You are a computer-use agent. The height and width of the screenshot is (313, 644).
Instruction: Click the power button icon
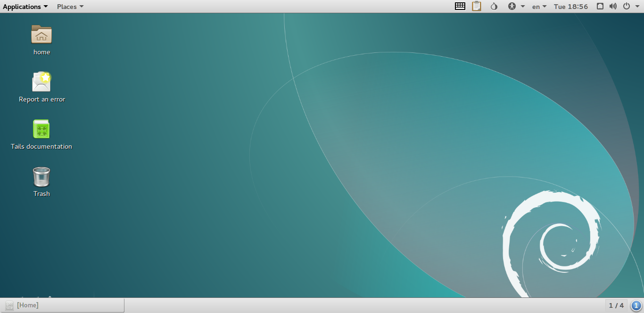627,7
